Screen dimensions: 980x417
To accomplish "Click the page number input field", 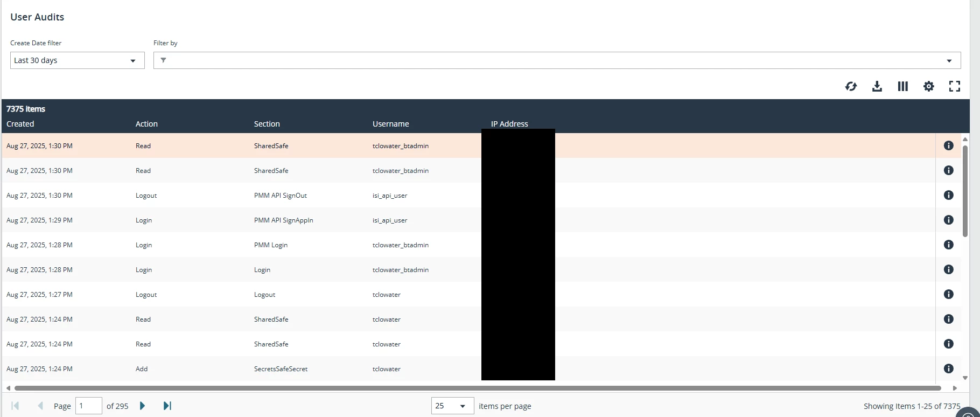I will pyautogui.click(x=88, y=406).
